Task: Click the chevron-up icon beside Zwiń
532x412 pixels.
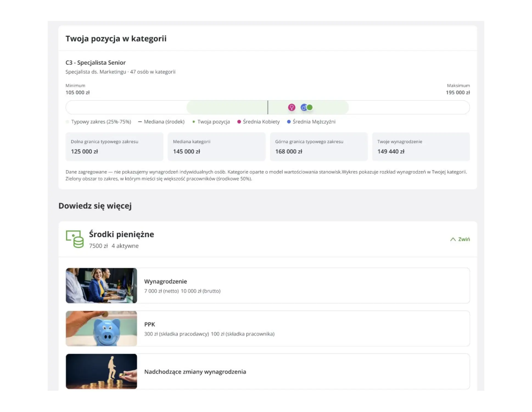Action: (x=453, y=239)
